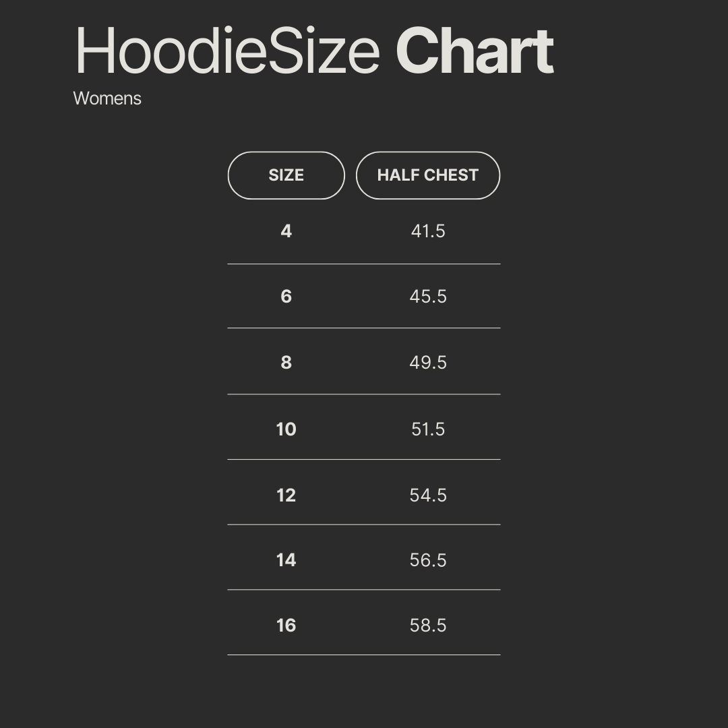This screenshot has height=728, width=728.
Task: Click the 45.5 half chest value
Action: click(428, 297)
